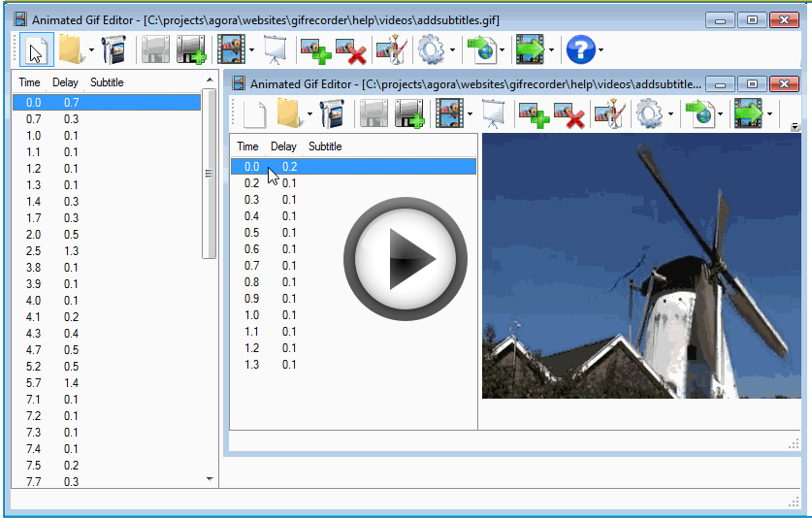Screen dimensions: 812x518
Task: Add image frame using outer toolbar green plus icon
Action: 316,51
